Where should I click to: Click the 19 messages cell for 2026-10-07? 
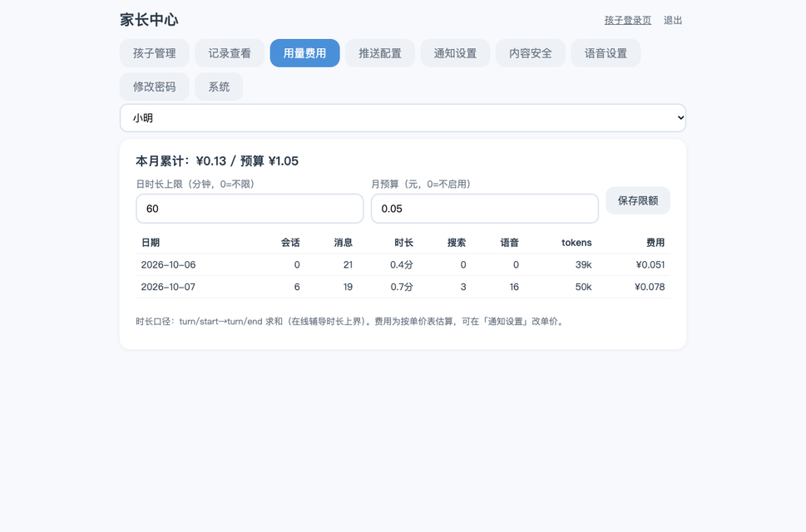click(348, 287)
